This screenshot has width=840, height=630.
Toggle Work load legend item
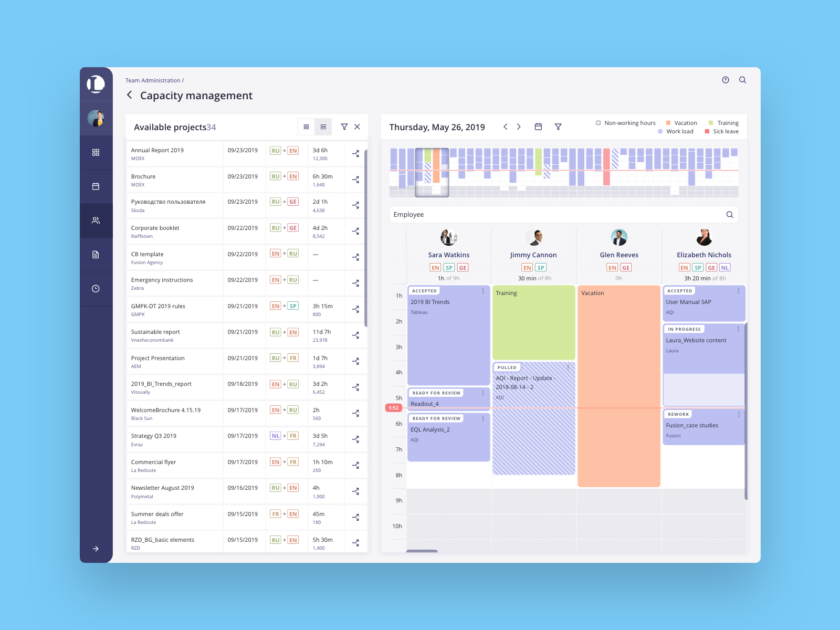point(676,131)
